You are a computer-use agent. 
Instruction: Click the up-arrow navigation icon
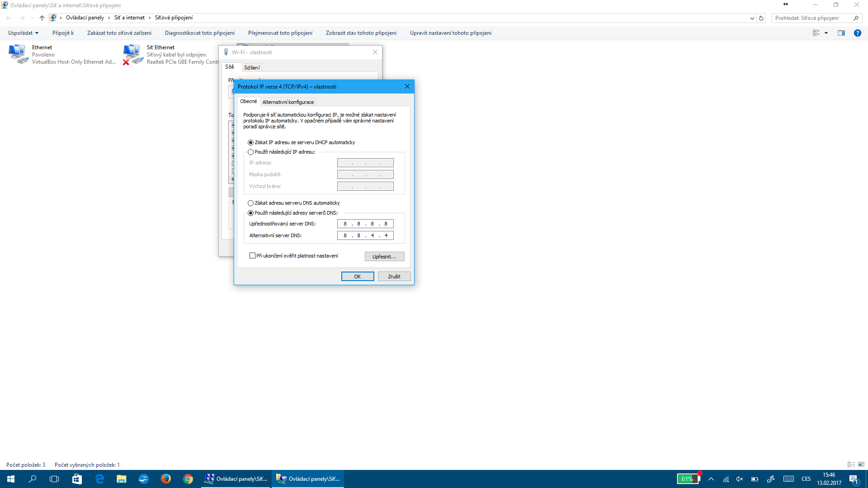click(42, 18)
